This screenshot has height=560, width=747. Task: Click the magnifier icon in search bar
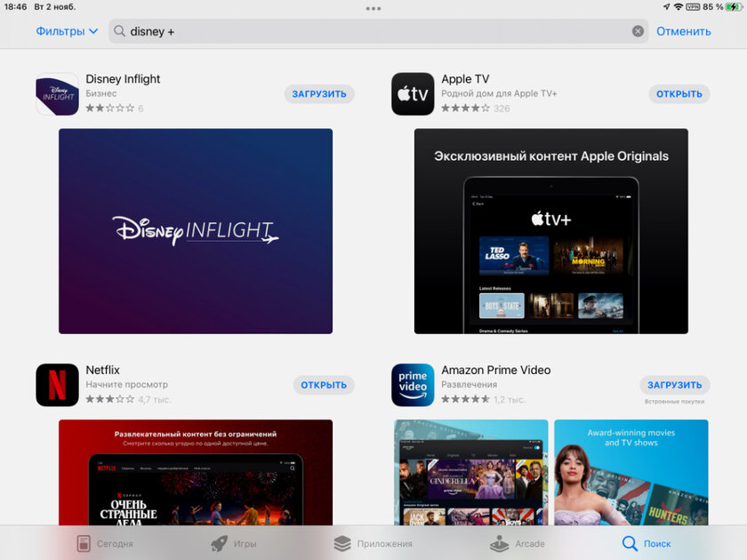pyautogui.click(x=119, y=31)
